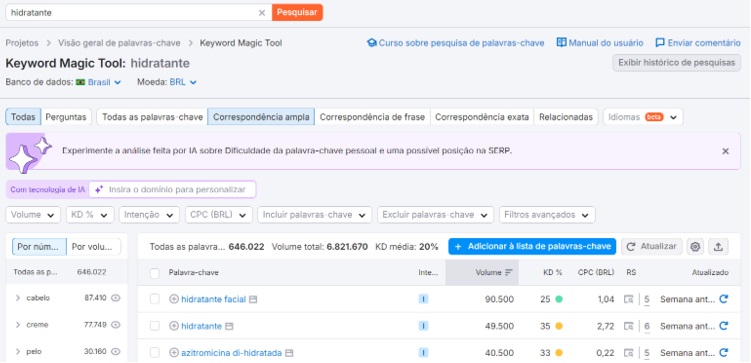
Task: Open the Intenção filter dropdown
Action: click(149, 215)
